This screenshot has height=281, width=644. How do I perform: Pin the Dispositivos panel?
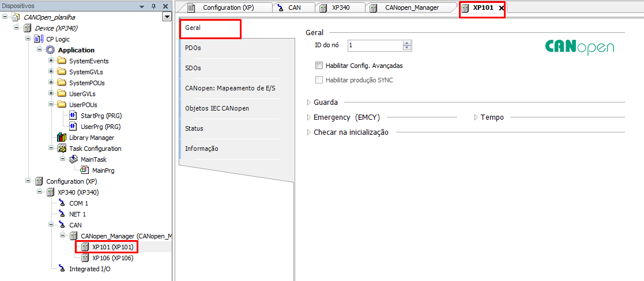153,6
